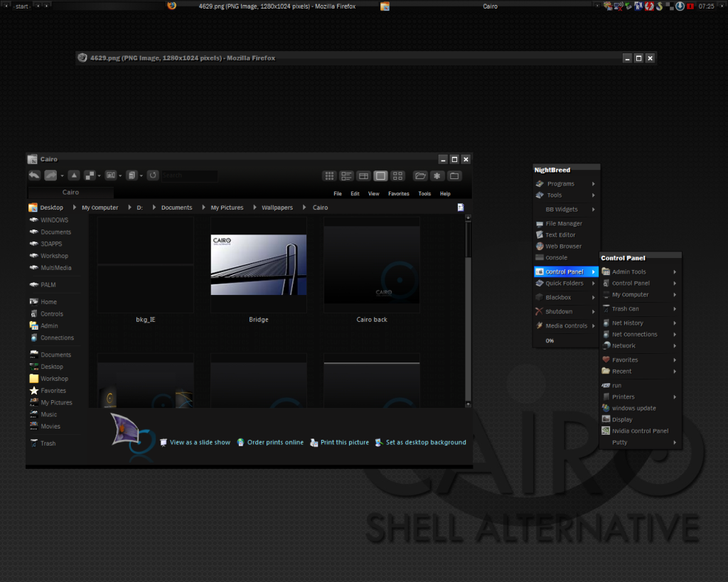Click the open folder toolbar icon
This screenshot has height=582, width=728.
[420, 176]
